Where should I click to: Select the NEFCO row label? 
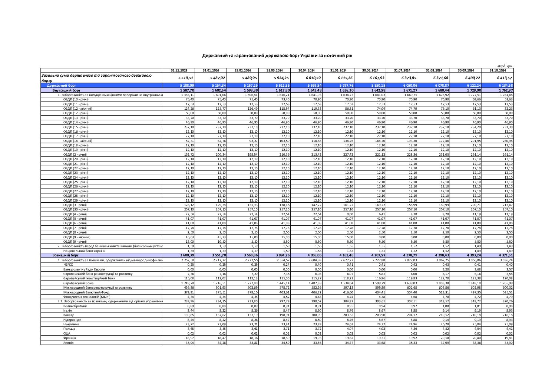[x=69, y=265]
